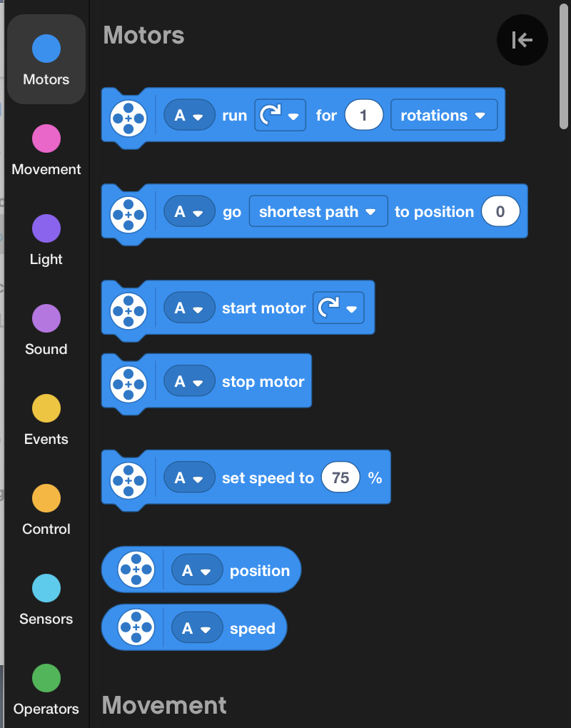Click the motor icon on stop motor block
This screenshot has height=728, width=571.
[x=128, y=382]
